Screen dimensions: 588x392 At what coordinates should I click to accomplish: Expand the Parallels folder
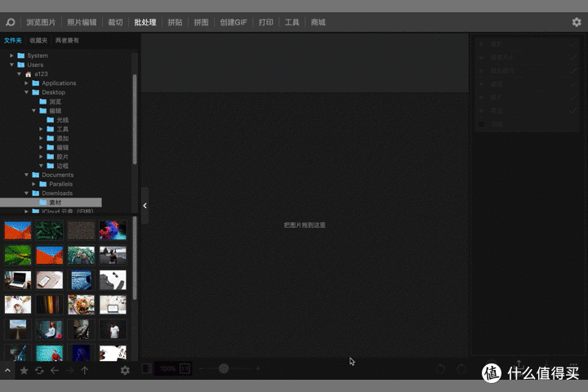[x=33, y=184]
